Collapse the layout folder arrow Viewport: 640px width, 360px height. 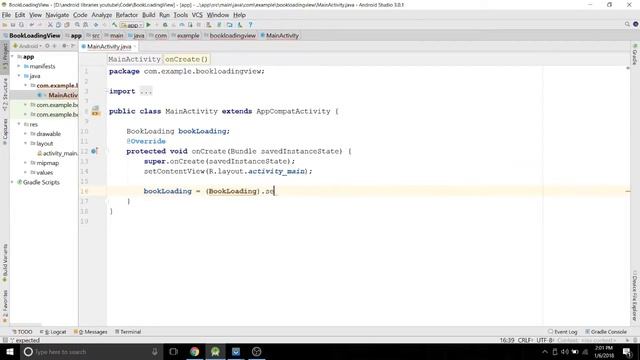point(26,143)
